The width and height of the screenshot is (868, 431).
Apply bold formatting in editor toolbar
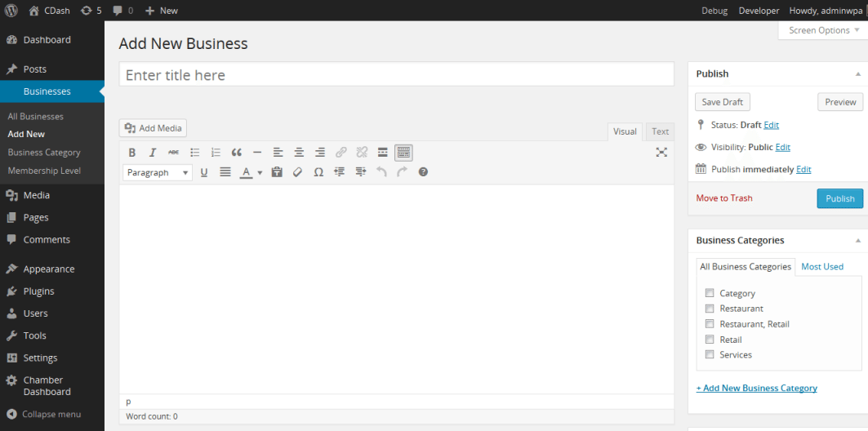click(x=131, y=153)
